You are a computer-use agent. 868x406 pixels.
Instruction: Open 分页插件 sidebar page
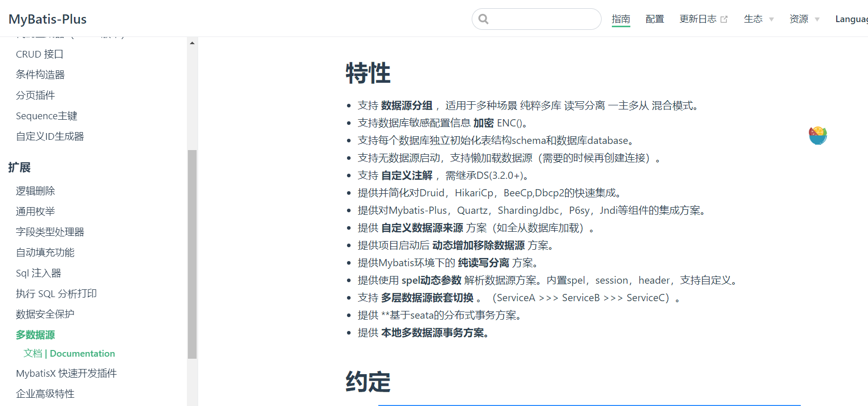(x=35, y=95)
